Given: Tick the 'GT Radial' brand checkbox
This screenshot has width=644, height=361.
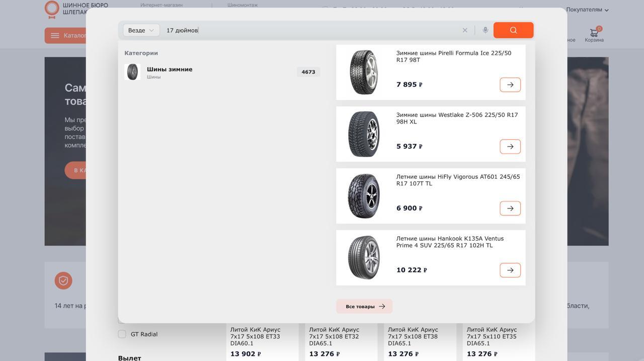Looking at the screenshot, I should (x=122, y=334).
